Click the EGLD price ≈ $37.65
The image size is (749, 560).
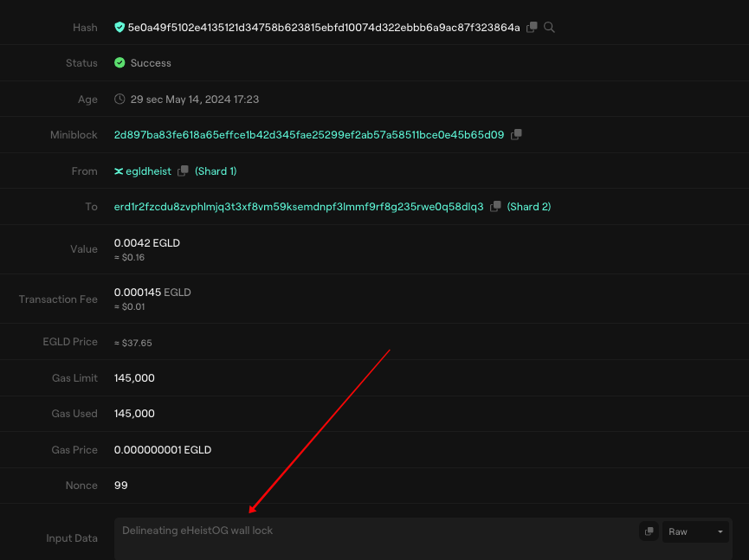point(132,343)
